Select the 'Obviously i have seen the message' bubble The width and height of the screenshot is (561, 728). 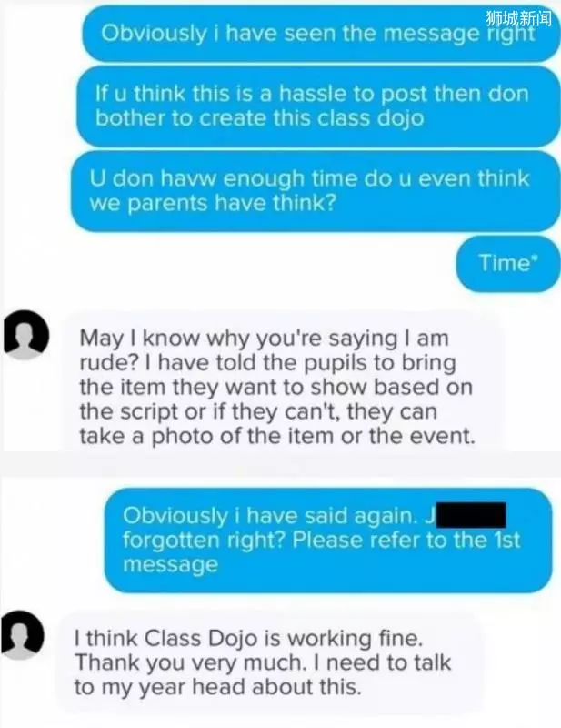(321, 34)
